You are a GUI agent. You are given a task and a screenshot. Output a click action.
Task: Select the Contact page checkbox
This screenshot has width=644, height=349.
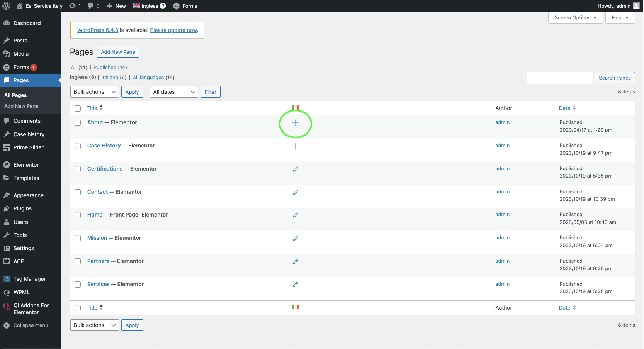coord(78,192)
